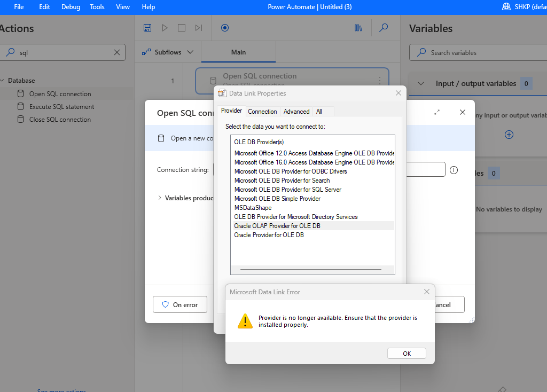
Task: Click the actions search box containing sql
Action: point(63,52)
